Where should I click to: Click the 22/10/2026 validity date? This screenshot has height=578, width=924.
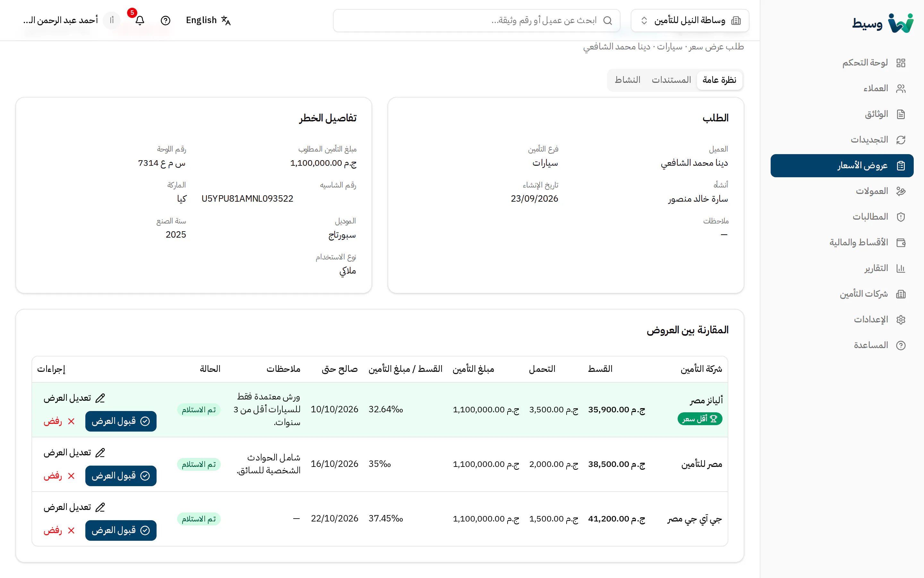pyautogui.click(x=335, y=519)
